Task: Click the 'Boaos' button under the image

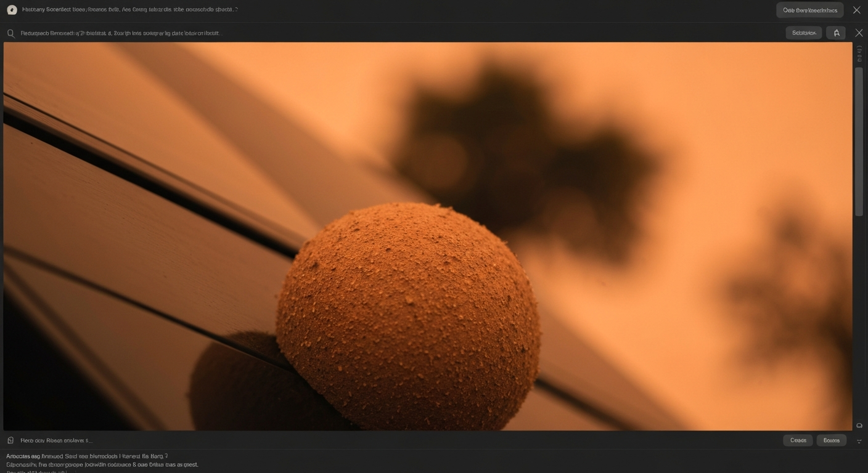Action: 831,440
